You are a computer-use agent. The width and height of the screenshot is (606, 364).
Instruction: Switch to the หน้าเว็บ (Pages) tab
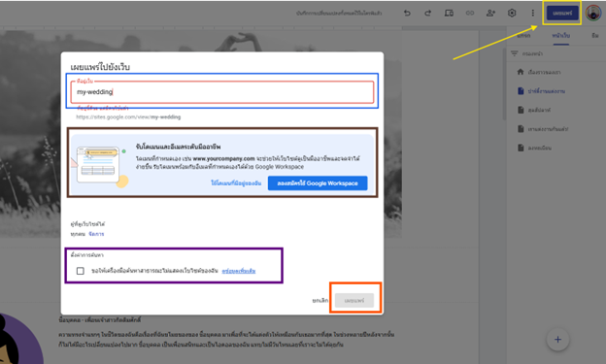coord(560,36)
